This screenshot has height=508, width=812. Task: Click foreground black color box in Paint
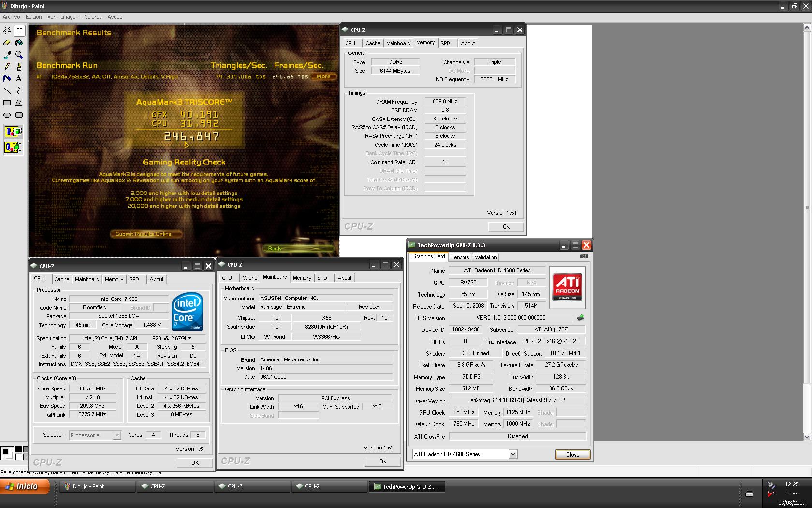tap(6, 452)
